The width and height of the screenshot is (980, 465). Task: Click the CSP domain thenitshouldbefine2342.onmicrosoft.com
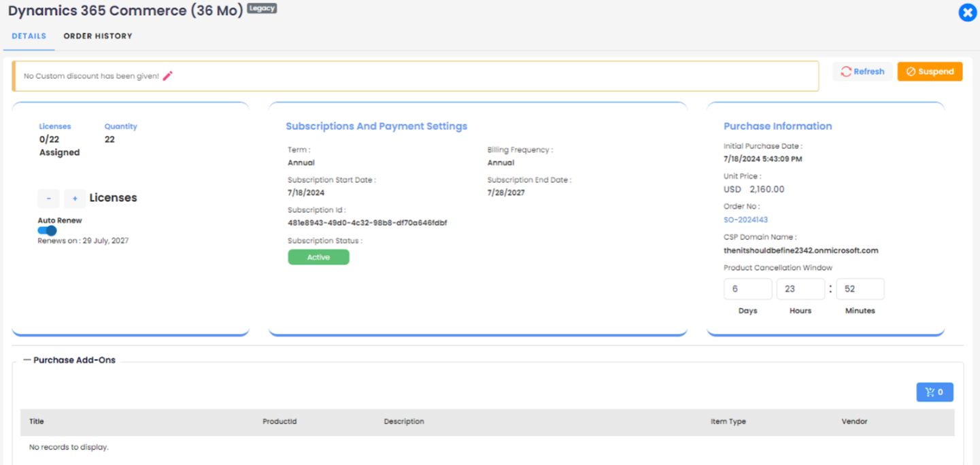point(801,250)
